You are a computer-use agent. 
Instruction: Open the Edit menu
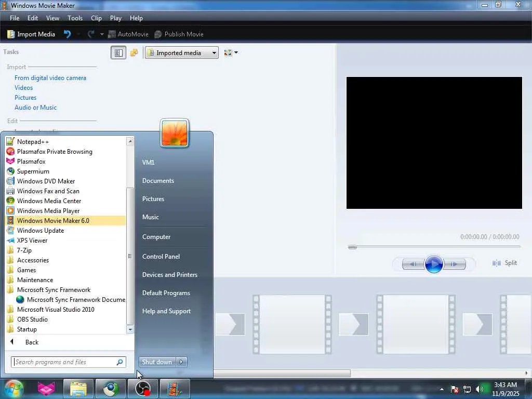click(33, 18)
